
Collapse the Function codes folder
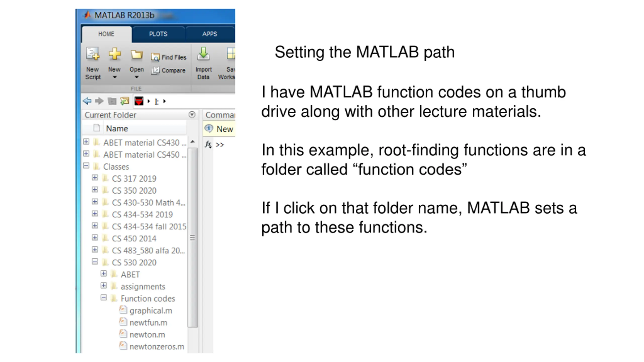pyautogui.click(x=104, y=298)
